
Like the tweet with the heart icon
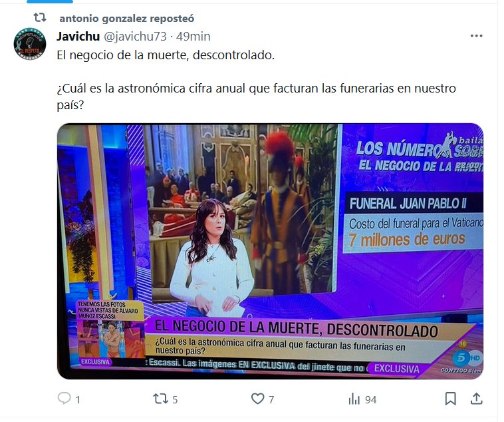tap(257, 399)
